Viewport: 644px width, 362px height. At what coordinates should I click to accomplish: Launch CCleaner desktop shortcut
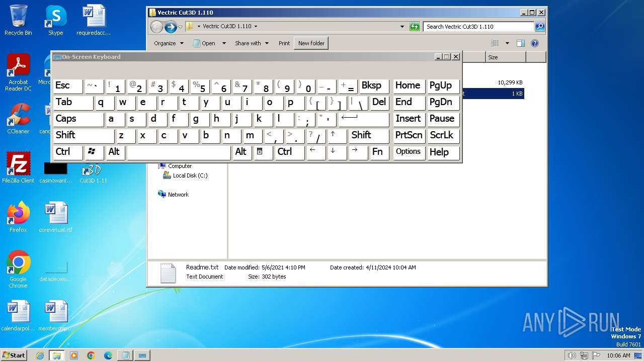point(18,119)
